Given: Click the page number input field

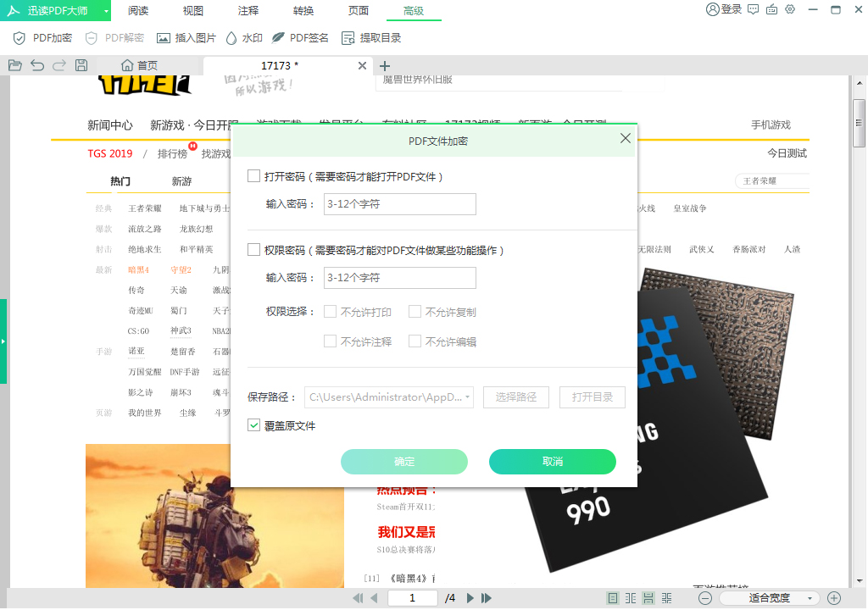Looking at the screenshot, I should click(412, 597).
